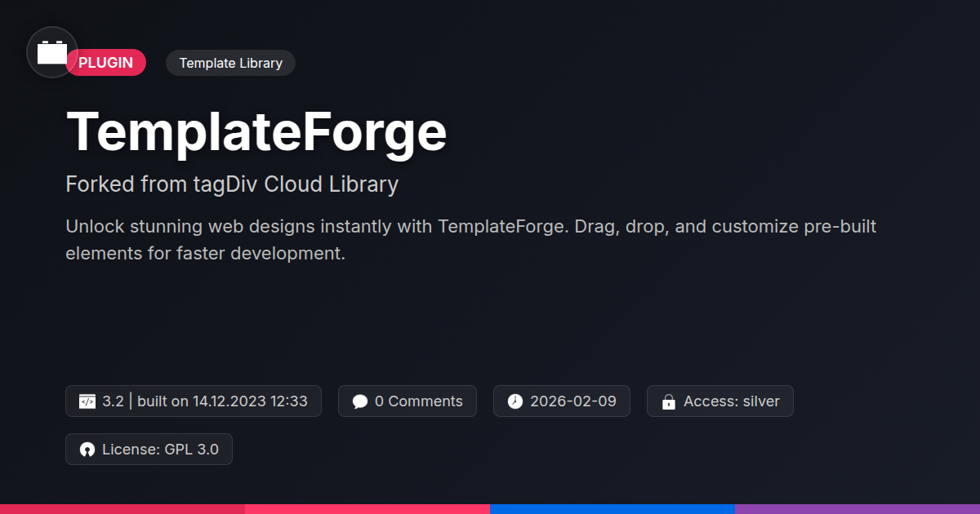Click the clock icon beside the date

click(515, 401)
